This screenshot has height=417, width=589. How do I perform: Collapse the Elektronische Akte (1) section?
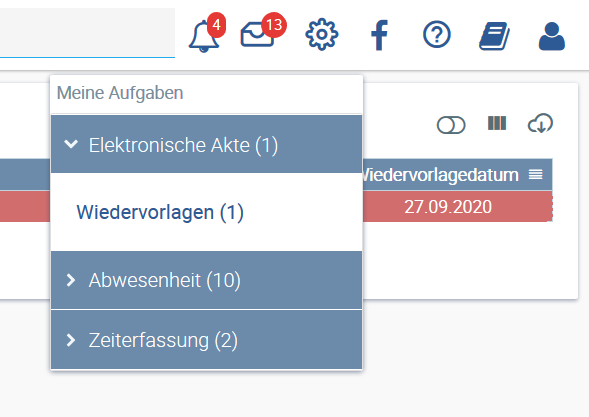(x=207, y=145)
